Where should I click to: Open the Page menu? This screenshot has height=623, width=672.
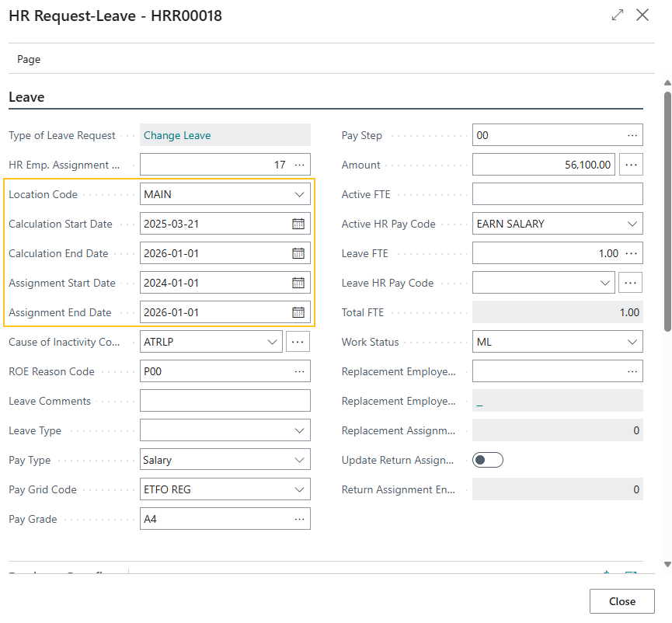pos(30,59)
